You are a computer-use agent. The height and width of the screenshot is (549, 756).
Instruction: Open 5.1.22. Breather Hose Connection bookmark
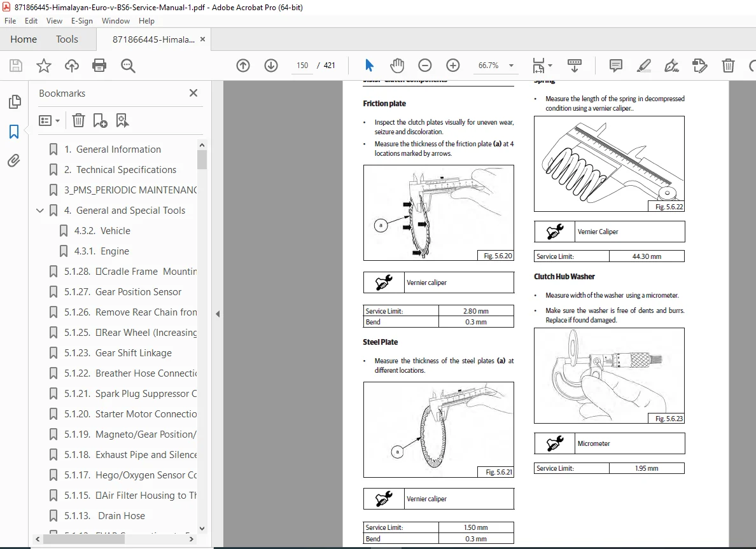pos(130,373)
